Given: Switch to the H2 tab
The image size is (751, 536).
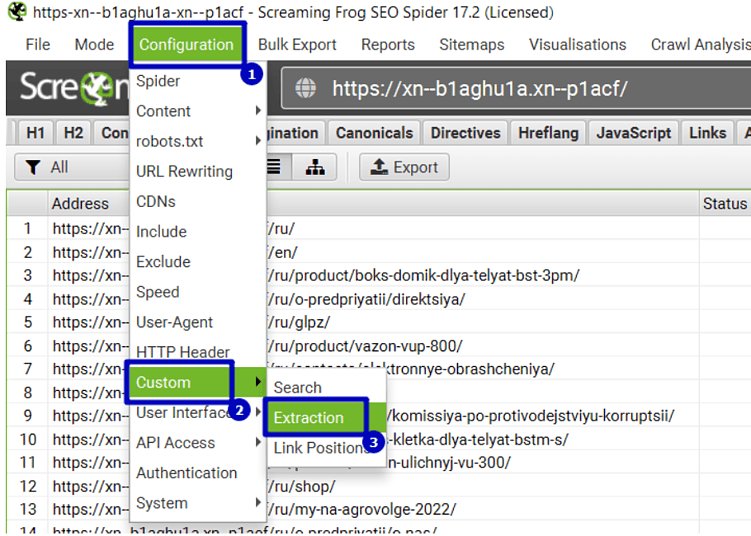Looking at the screenshot, I should [73, 133].
